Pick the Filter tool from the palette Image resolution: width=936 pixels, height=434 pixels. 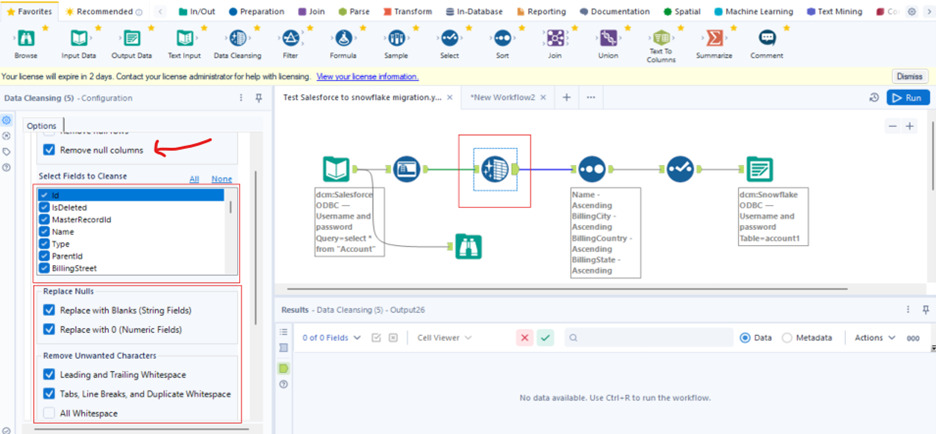point(291,39)
